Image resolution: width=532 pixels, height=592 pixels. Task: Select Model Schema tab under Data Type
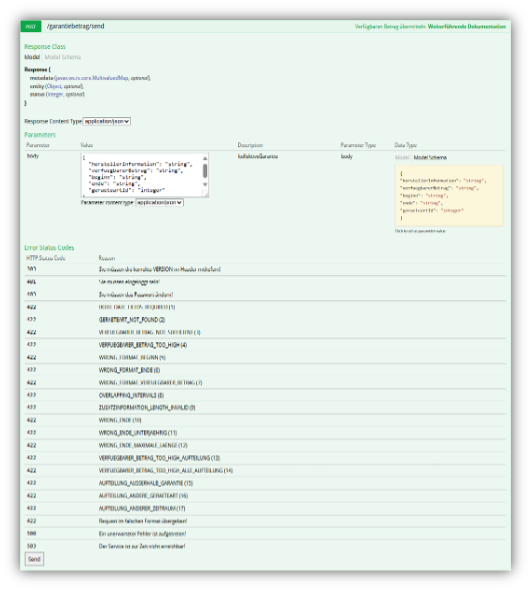click(x=430, y=157)
